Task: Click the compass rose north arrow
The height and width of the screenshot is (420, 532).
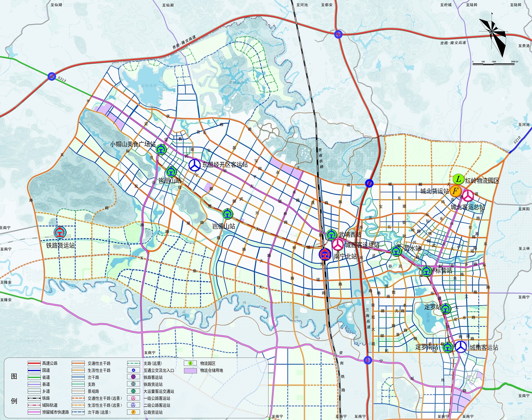Action: (x=493, y=34)
